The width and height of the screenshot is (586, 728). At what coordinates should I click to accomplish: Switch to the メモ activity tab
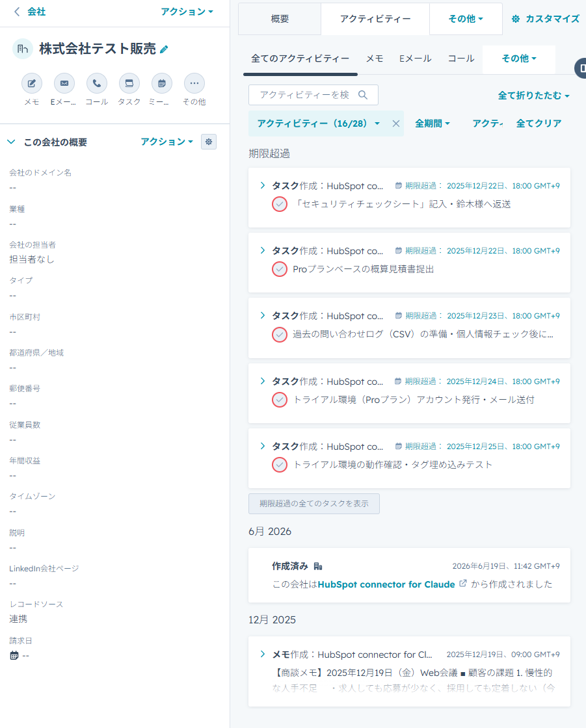pos(375,58)
